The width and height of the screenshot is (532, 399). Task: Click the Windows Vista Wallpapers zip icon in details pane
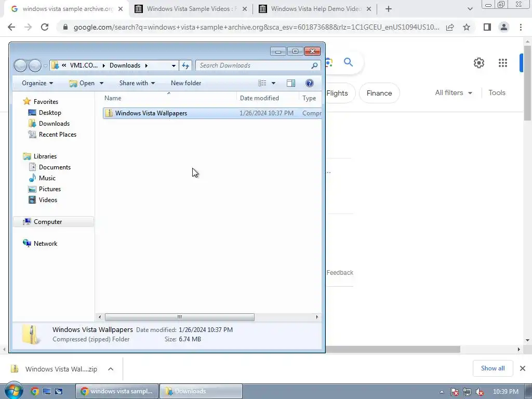[31, 334]
